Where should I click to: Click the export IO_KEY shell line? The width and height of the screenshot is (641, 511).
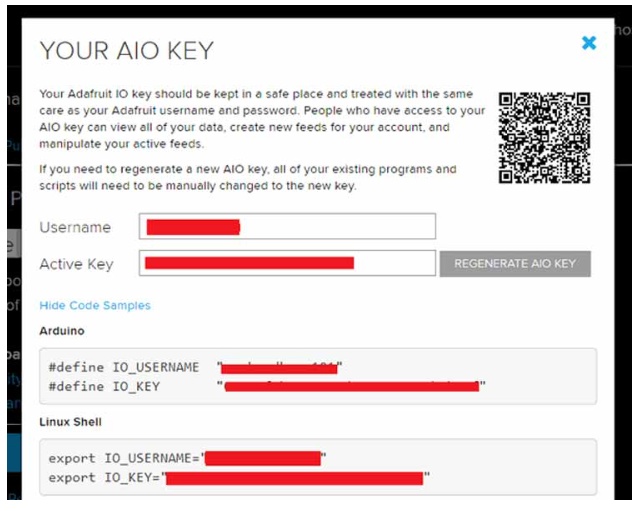tap(105, 477)
